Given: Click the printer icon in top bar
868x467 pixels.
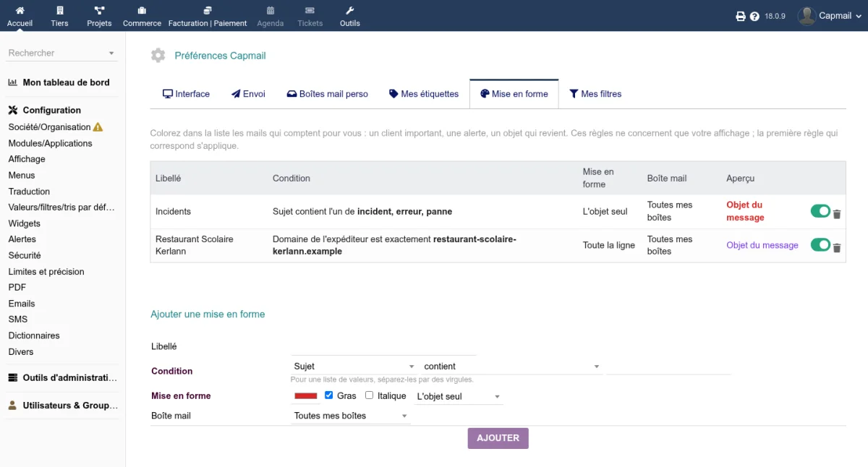Looking at the screenshot, I should click(741, 16).
